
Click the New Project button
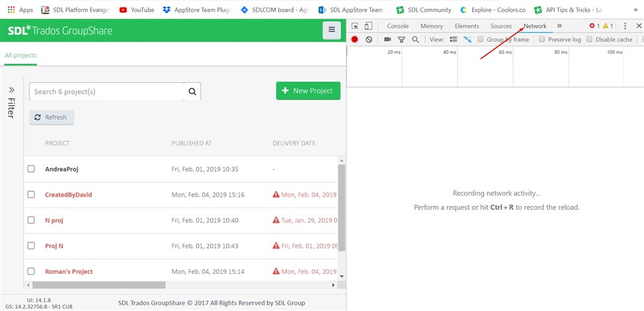coord(308,91)
